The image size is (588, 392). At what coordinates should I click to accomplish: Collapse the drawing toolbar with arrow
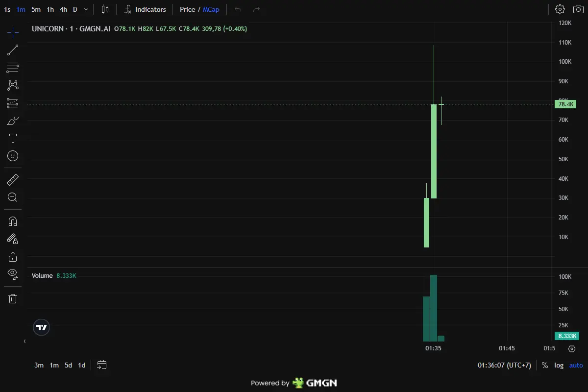pyautogui.click(x=24, y=341)
